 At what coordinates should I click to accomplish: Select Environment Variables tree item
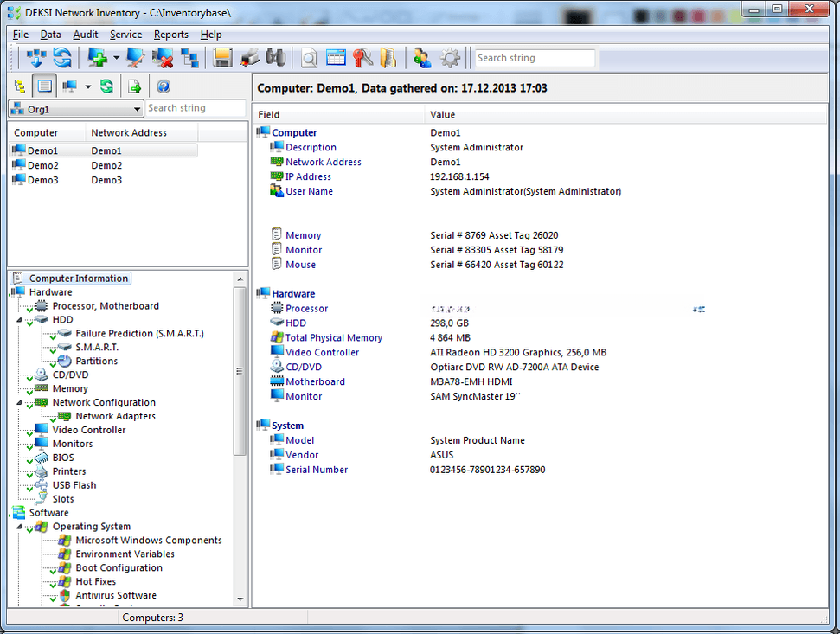[125, 554]
